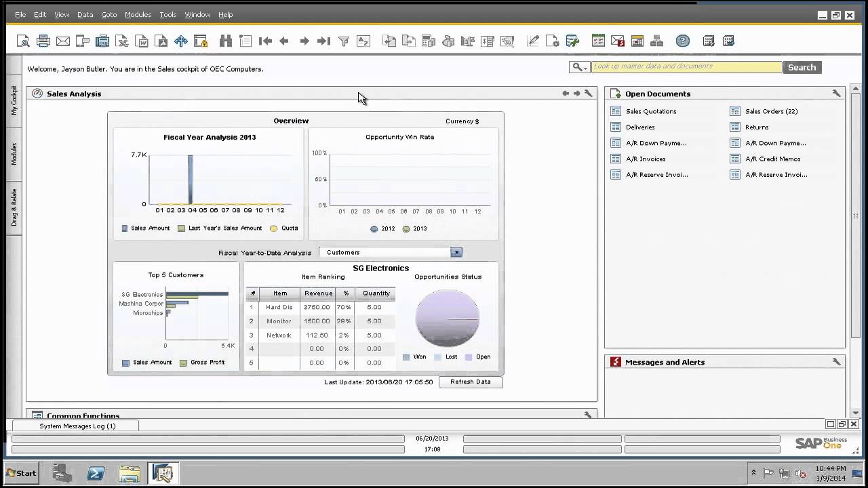
Task: Open the Calendar toolbar icon
Action: [x=637, y=41]
